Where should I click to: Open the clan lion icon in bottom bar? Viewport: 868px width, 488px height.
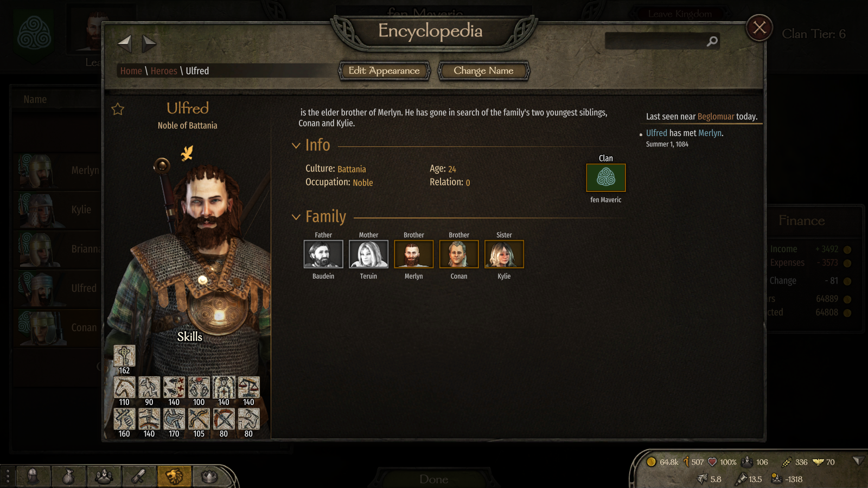pyautogui.click(x=174, y=477)
